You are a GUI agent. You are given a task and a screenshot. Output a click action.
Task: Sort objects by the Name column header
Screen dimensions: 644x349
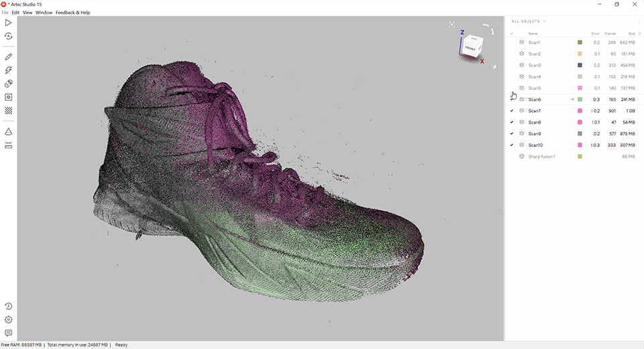[533, 34]
